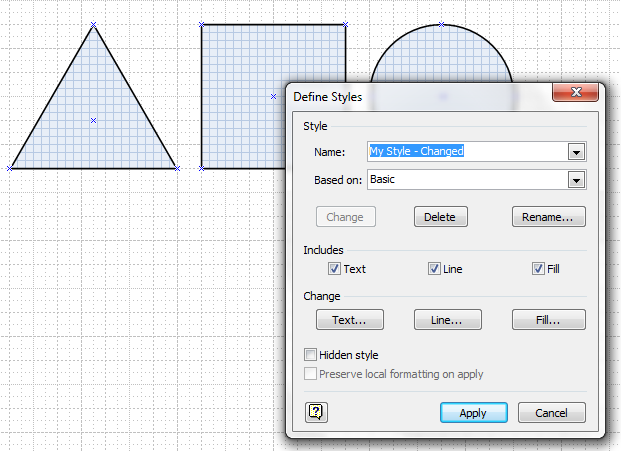Cancel the Define Styles dialog
Screen dimensions: 621x451
click(x=552, y=413)
